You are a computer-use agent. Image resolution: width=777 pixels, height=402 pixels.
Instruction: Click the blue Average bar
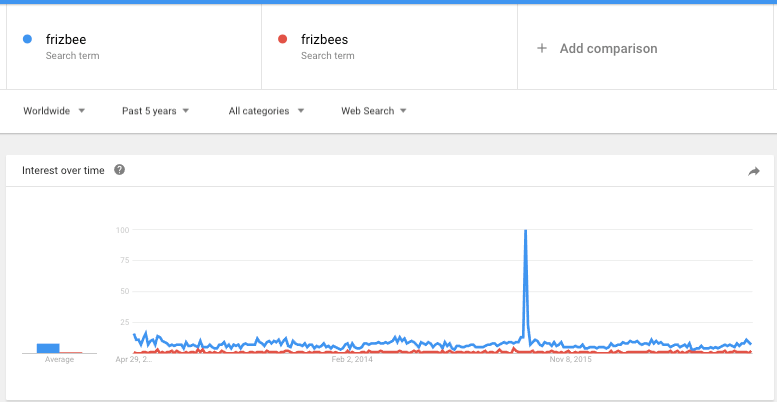[x=48, y=348]
